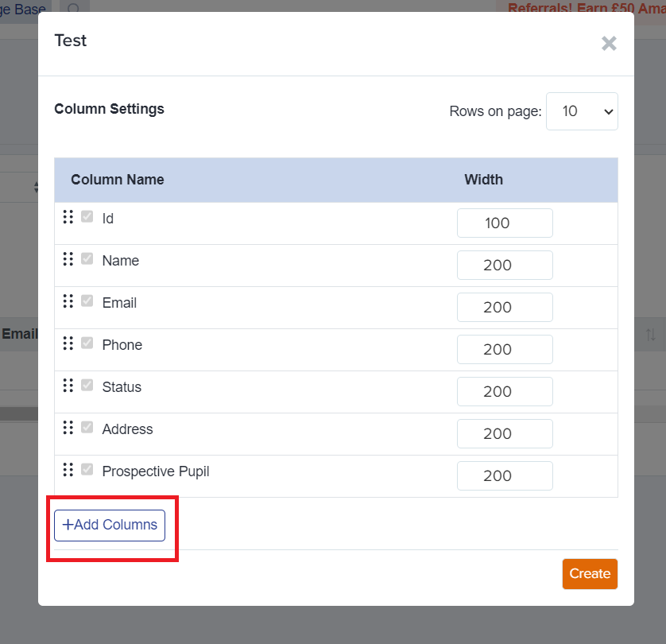This screenshot has width=666, height=644.
Task: Click the drag handle beside Id
Action: 68,216
